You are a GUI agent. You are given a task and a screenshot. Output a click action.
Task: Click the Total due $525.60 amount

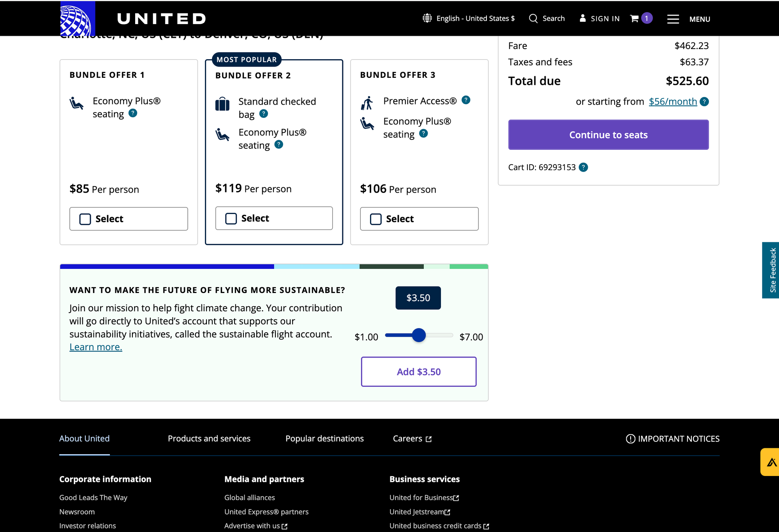687,81
